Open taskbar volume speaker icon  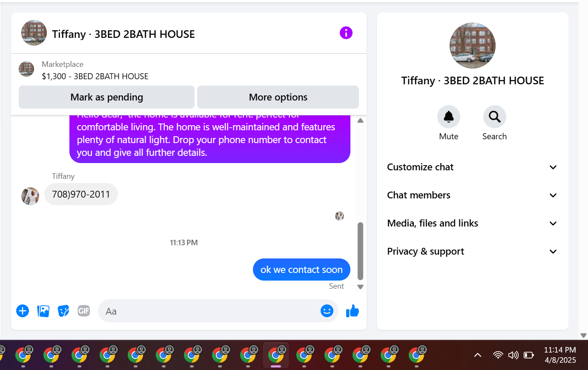pyautogui.click(x=513, y=355)
